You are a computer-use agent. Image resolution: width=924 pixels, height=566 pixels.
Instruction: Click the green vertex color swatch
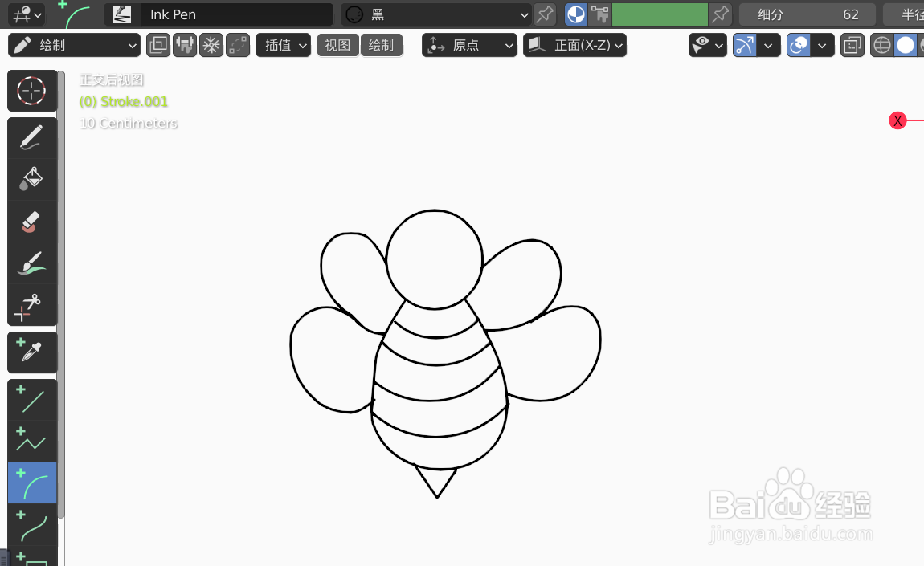click(x=659, y=14)
